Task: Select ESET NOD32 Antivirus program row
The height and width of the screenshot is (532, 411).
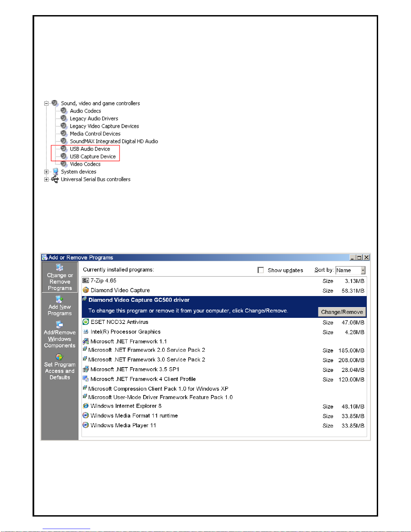Action: point(224,322)
